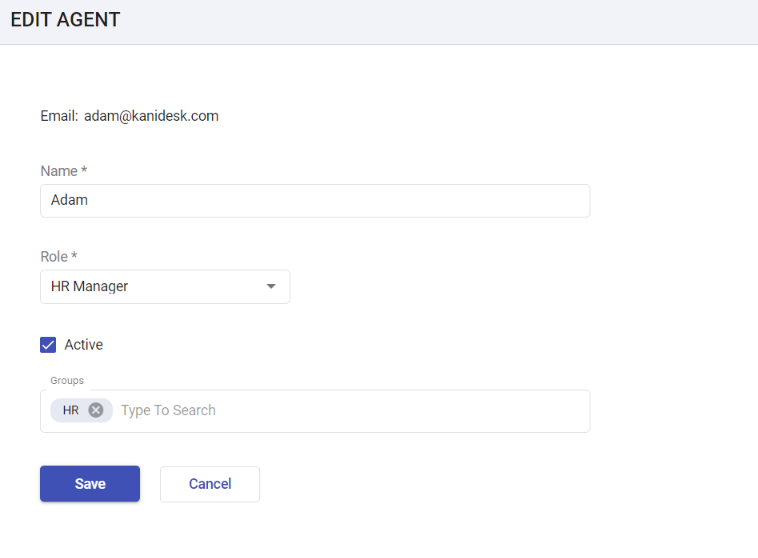The height and width of the screenshot is (558, 758).
Task: Cancel editing the agent
Action: (210, 484)
